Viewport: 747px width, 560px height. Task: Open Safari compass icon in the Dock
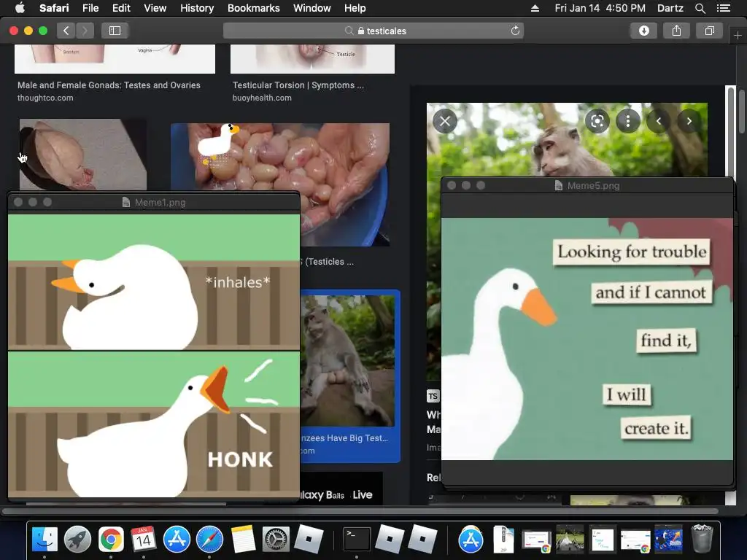click(209, 540)
